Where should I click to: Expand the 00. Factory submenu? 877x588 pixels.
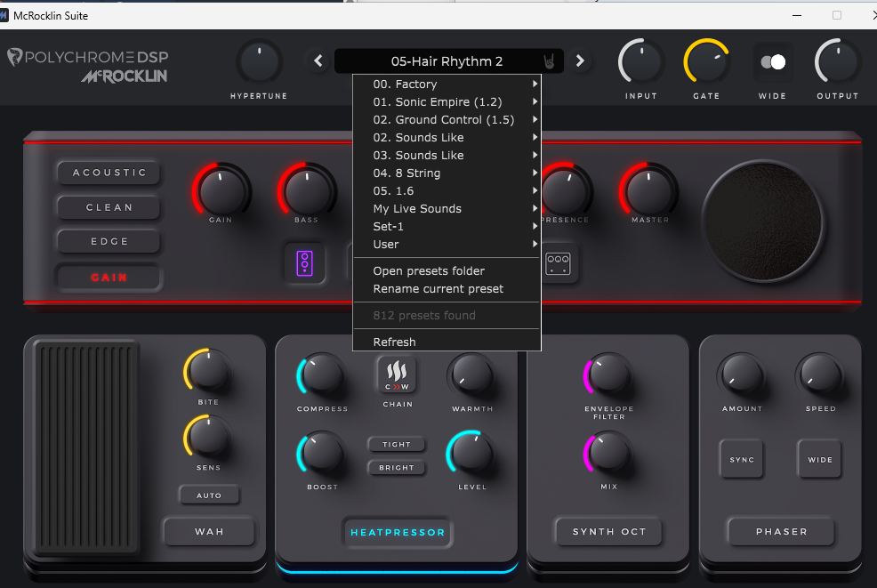pos(447,84)
